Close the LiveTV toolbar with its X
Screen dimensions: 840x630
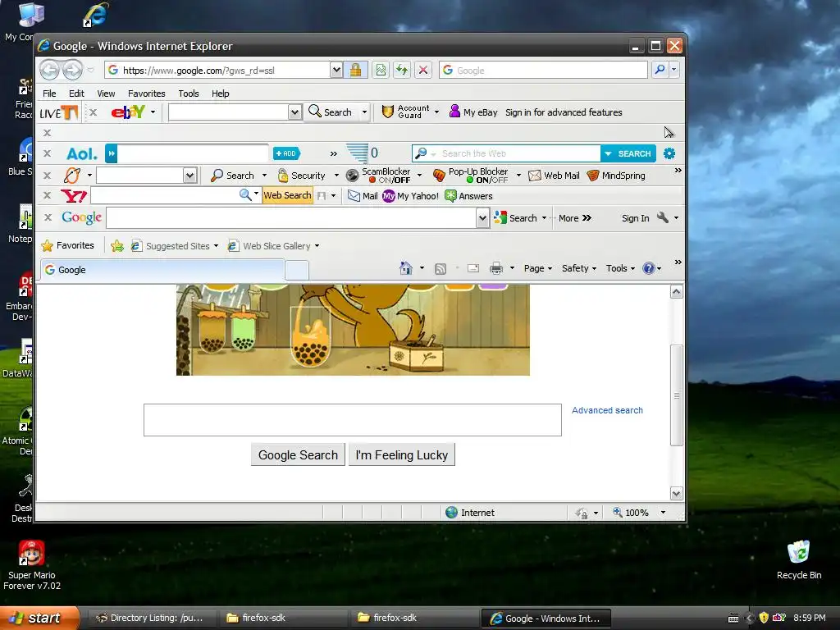click(93, 112)
